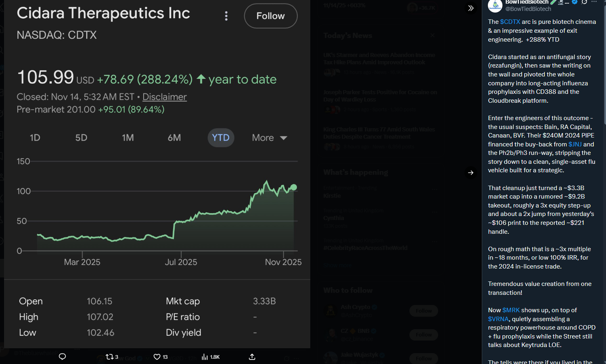This screenshot has height=364, width=606.
Task: Open the Disclaimer link
Action: coord(164,97)
